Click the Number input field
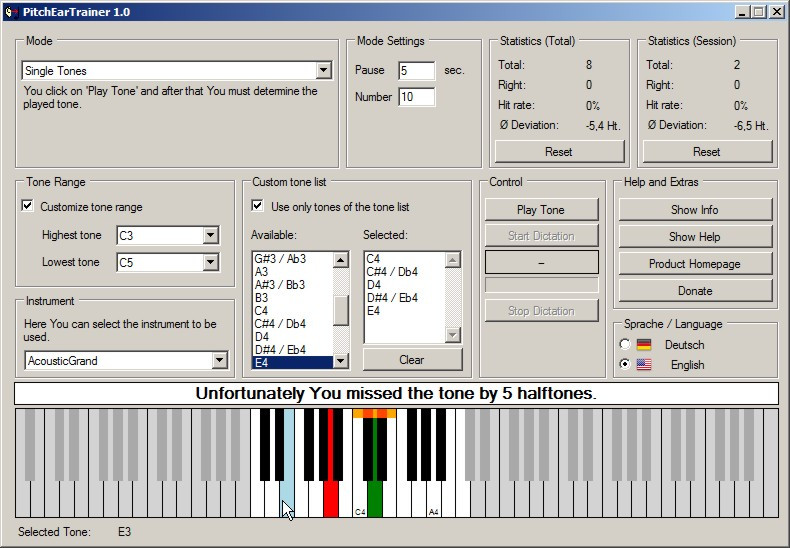 click(417, 97)
